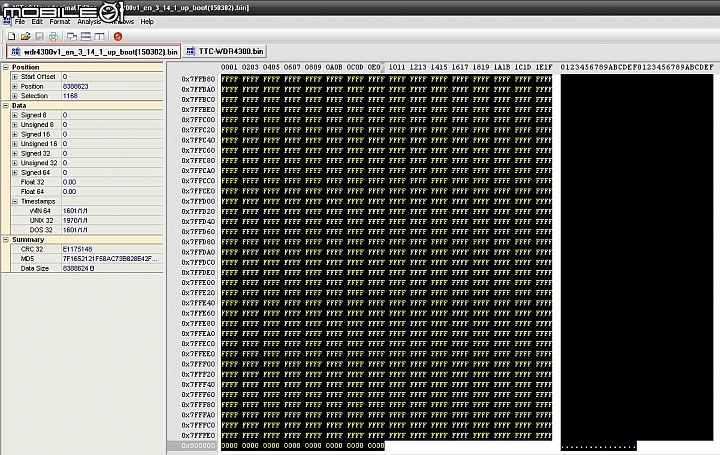720x455 pixels.
Task: Click the Cascade windows toolbar icon
Action: pos(72,36)
